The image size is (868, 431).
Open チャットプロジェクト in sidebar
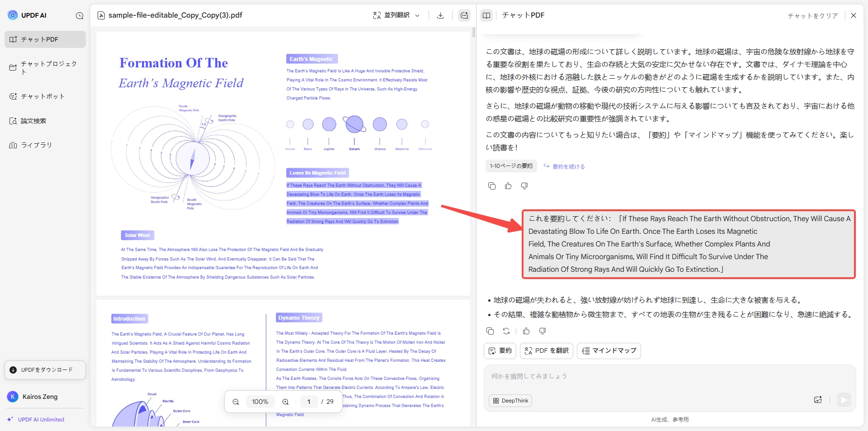click(x=45, y=67)
